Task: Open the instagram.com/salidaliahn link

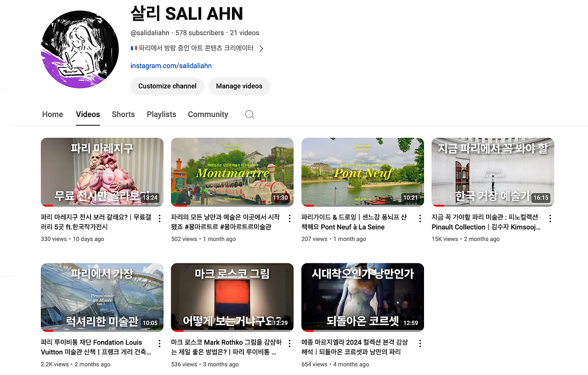Action: point(171,66)
